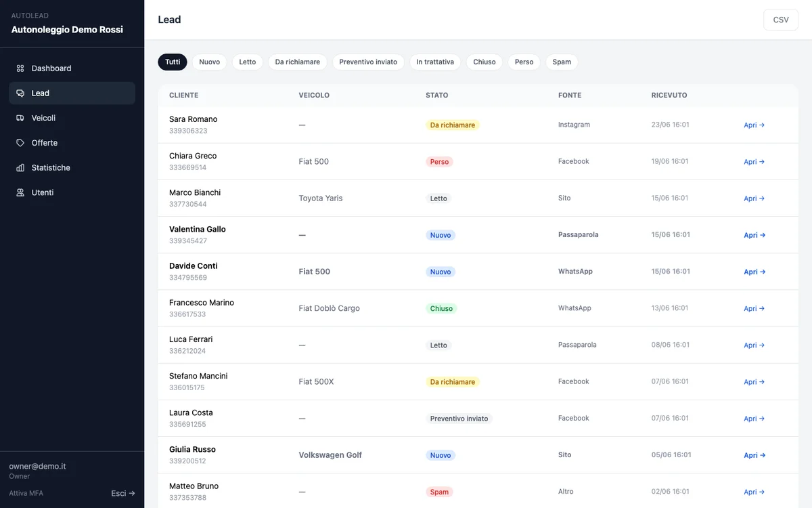Viewport: 812px width, 508px height.
Task: Open Davide Conti's lead via Apri
Action: point(754,272)
